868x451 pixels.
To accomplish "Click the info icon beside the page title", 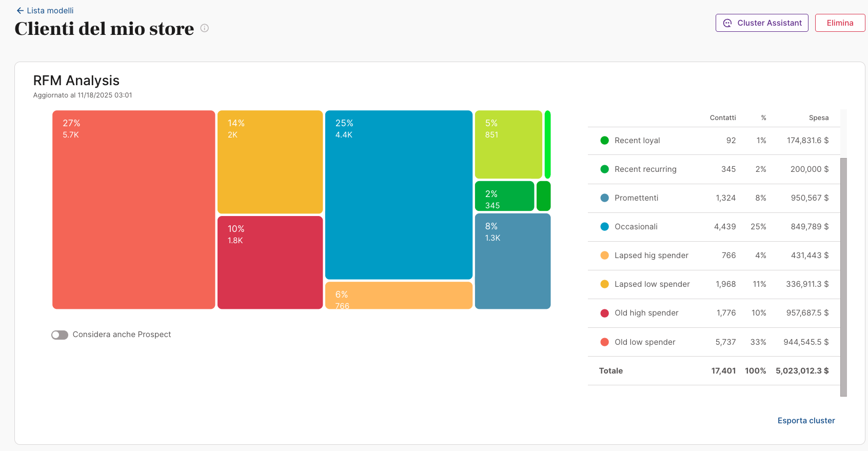I will pyautogui.click(x=205, y=28).
